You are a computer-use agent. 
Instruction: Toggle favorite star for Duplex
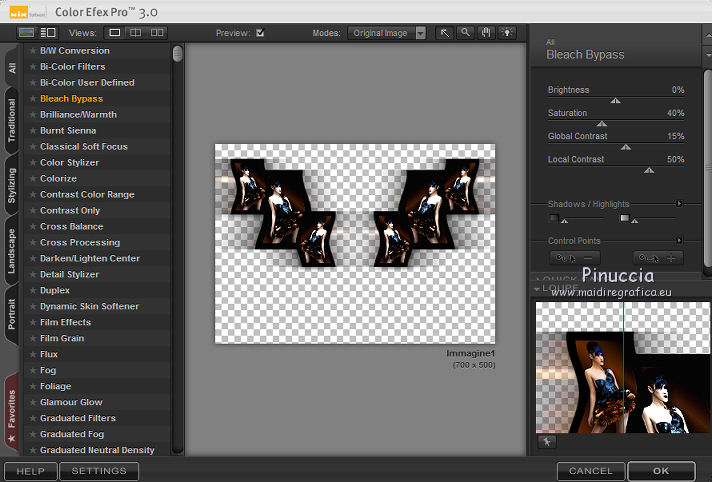(x=33, y=290)
